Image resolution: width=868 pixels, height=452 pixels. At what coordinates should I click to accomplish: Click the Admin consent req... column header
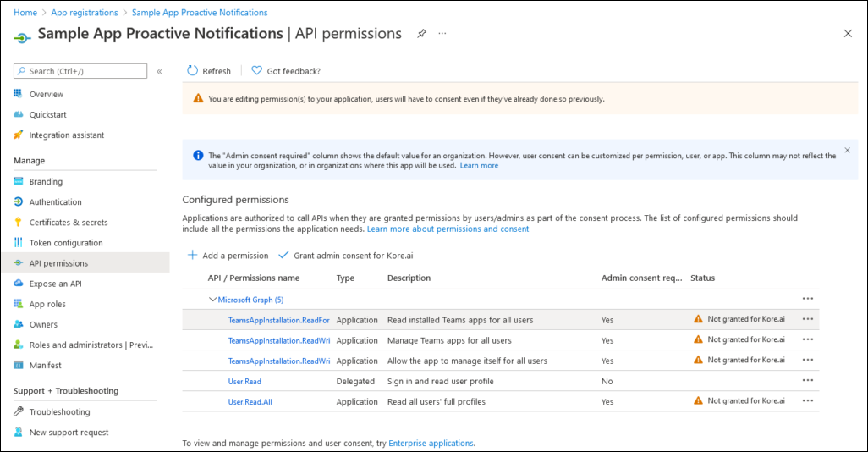[x=641, y=278]
